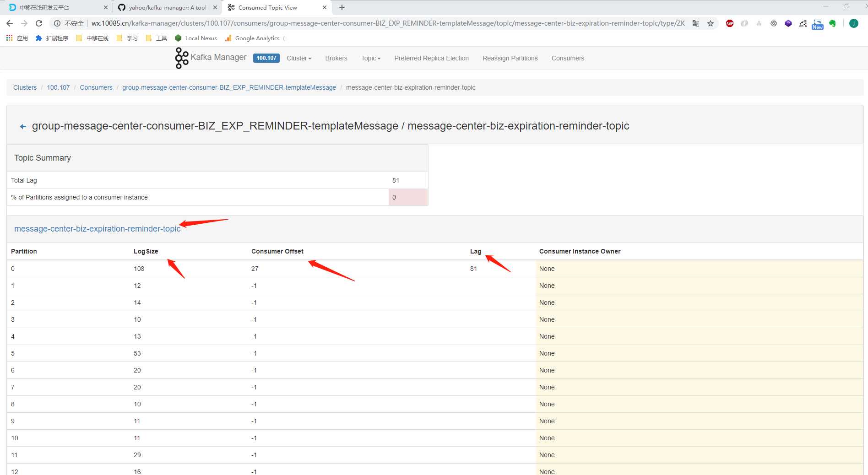Screen dimensions: 868x475
Task: Click the Lag column header
Action: (476, 251)
